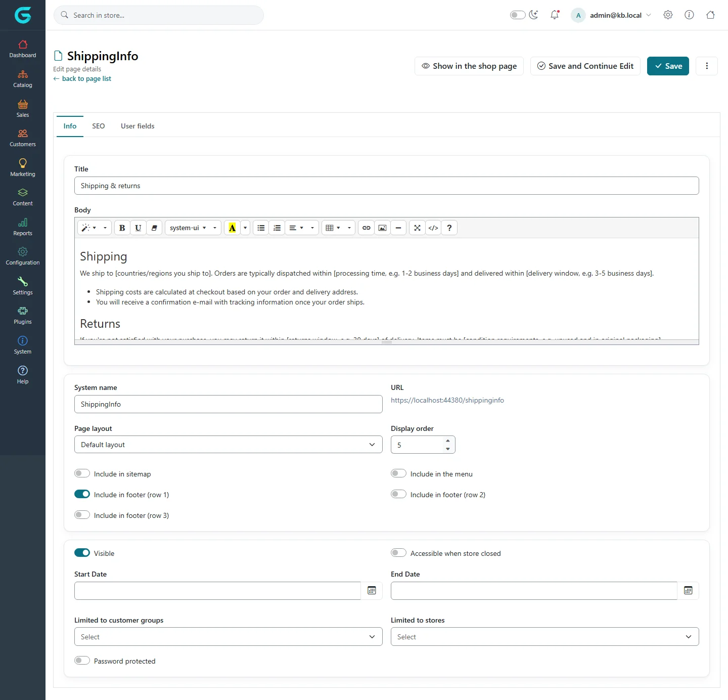Open the Page layout dropdown
Image resolution: width=728 pixels, height=700 pixels.
pos(229,445)
